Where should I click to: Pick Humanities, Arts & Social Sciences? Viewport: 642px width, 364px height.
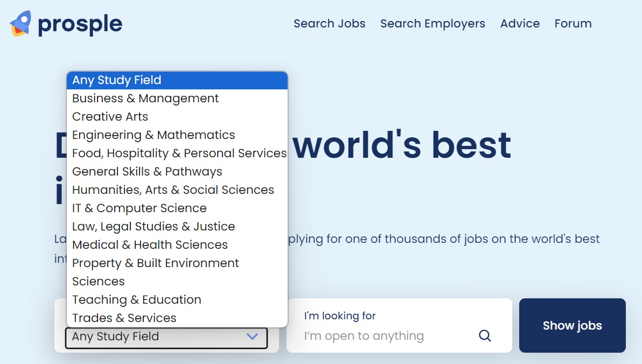click(177, 190)
